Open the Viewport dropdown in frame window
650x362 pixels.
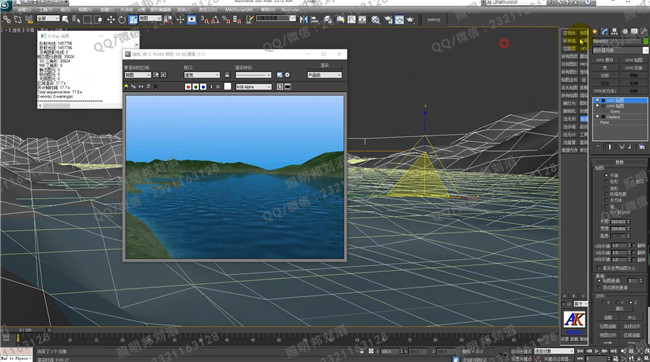(x=202, y=75)
